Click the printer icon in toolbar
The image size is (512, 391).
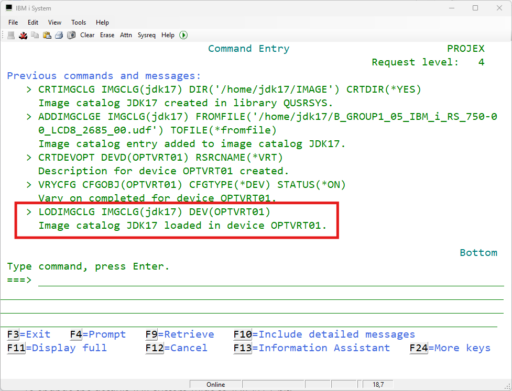click(x=59, y=35)
